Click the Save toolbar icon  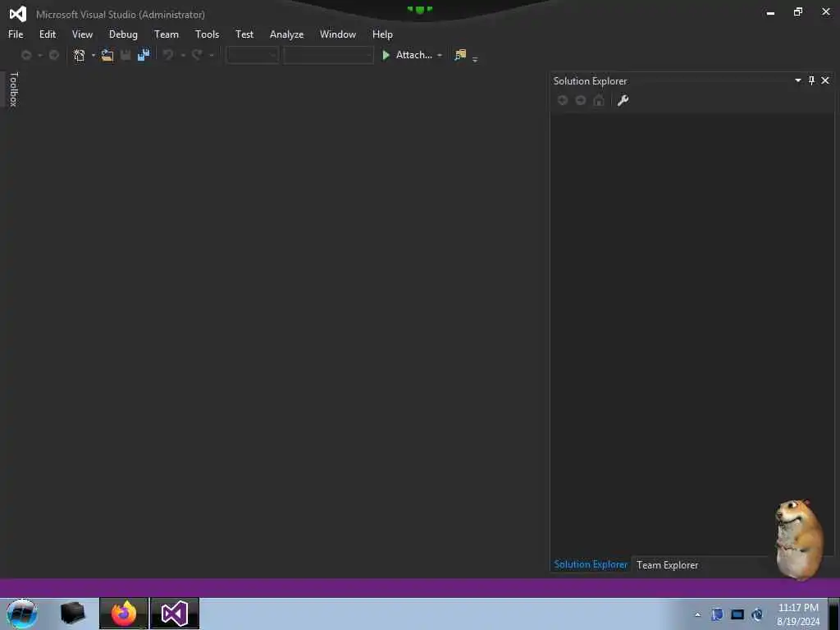[126, 55]
